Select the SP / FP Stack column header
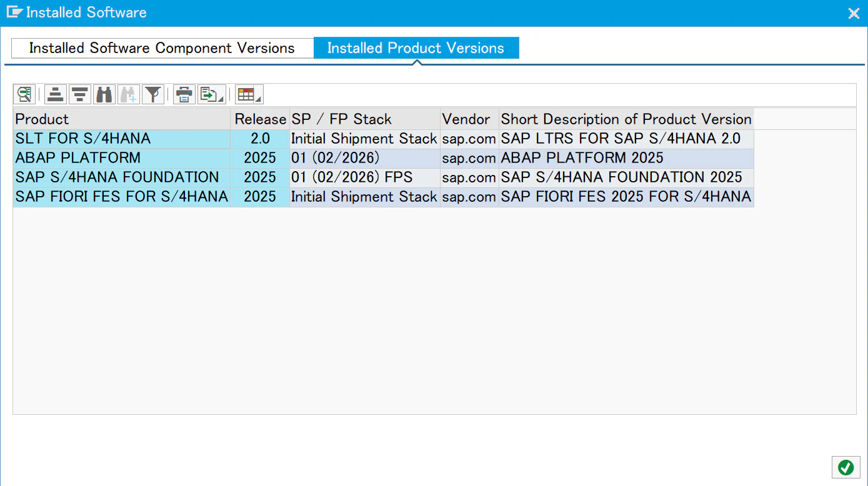868x486 pixels. pos(365,119)
